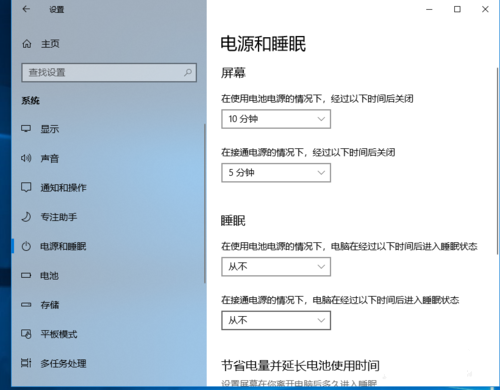Click the 电源和睡眠 page heading
The height and width of the screenshot is (390, 500).
(x=263, y=44)
